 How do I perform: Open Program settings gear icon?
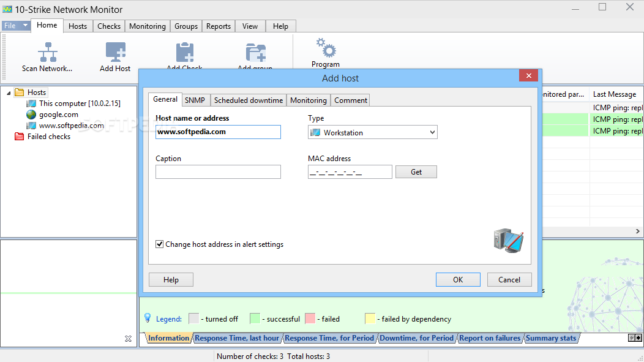click(326, 48)
